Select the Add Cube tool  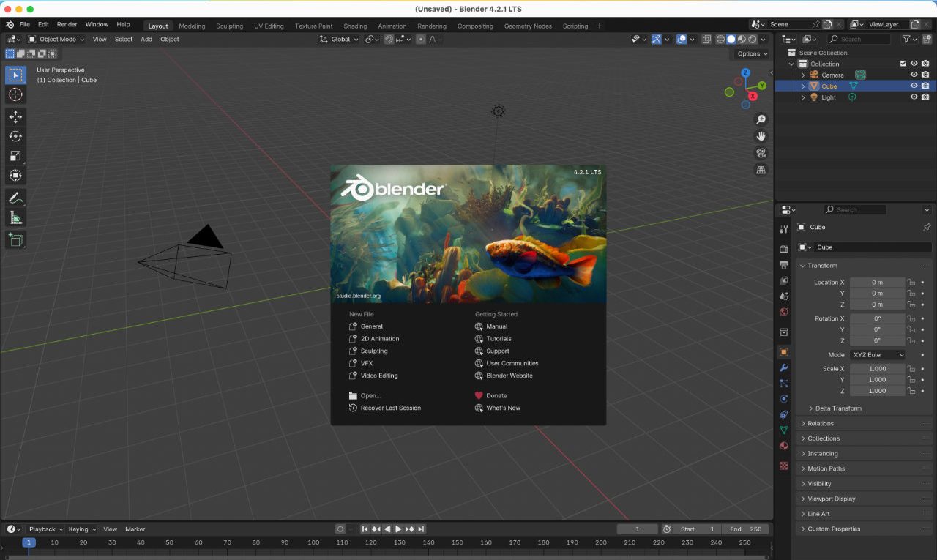[15, 239]
